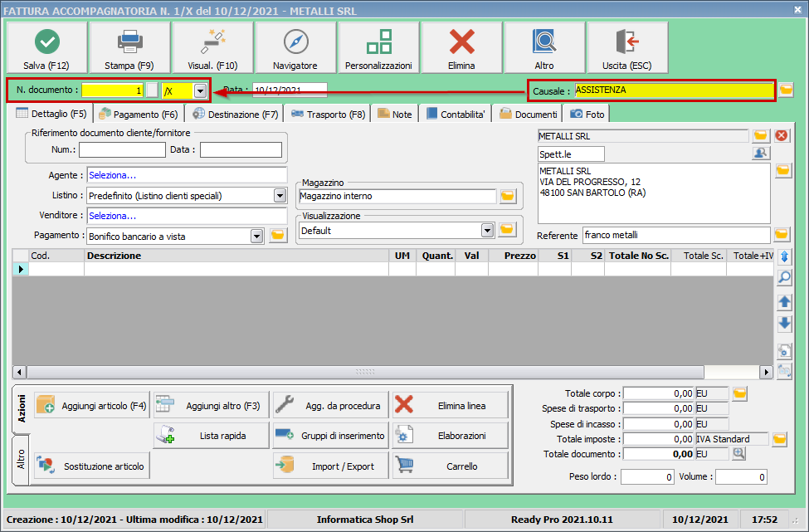Open folder icon next to Referente field
This screenshot has height=532, width=809.
[x=782, y=235]
